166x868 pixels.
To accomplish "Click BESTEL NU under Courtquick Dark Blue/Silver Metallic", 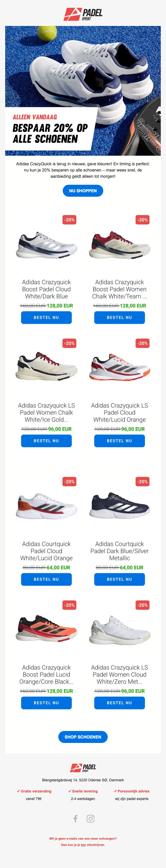I will coord(119,579).
